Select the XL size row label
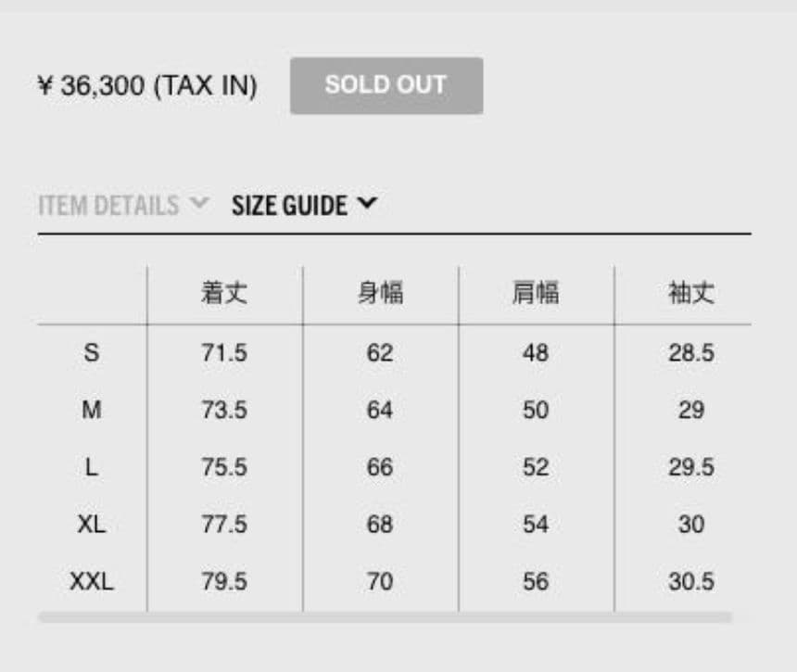Viewport: 797px width, 672px height. pyautogui.click(x=92, y=525)
